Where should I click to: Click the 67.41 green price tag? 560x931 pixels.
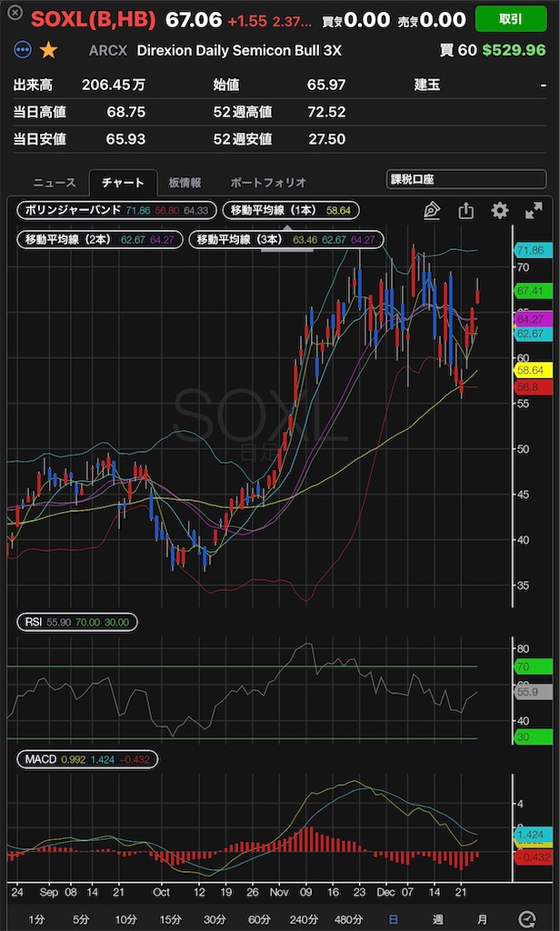pyautogui.click(x=532, y=291)
